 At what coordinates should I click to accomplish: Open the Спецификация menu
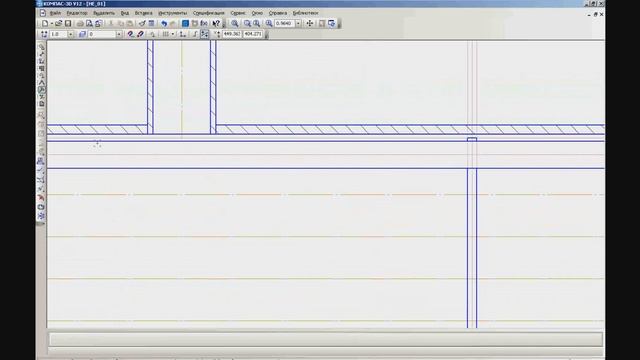point(208,13)
